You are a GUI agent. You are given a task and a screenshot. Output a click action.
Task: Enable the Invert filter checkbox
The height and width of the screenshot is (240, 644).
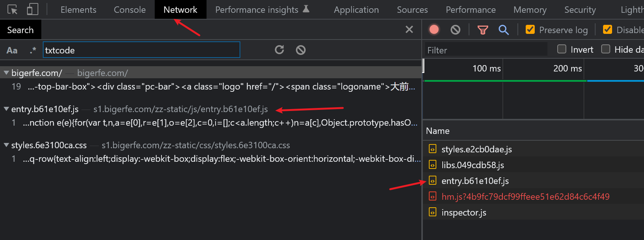pyautogui.click(x=562, y=49)
